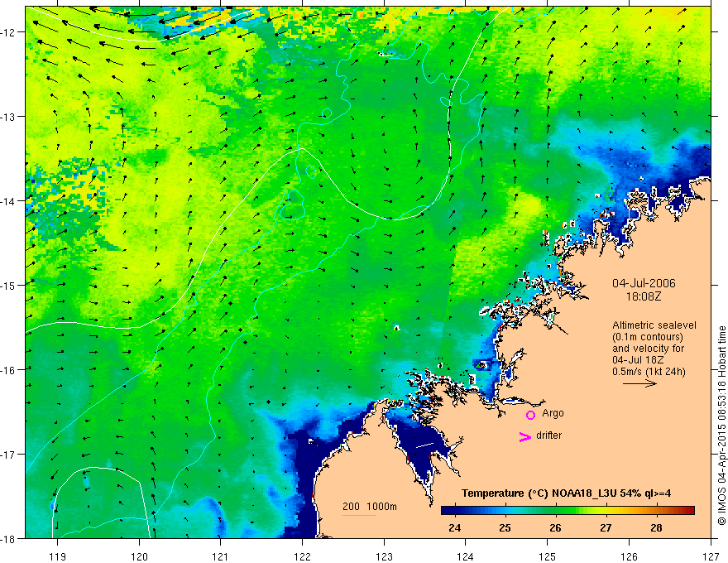728x563 pixels.
Task: Click the magenta Argo circle legend marker
Action: (x=530, y=415)
